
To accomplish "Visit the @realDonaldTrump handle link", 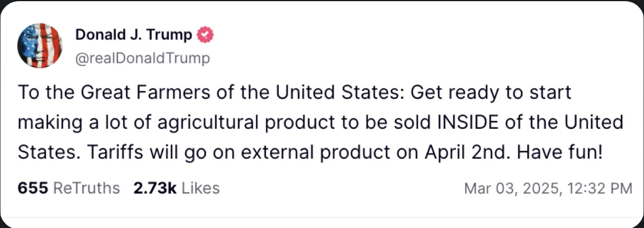I will pos(142,59).
